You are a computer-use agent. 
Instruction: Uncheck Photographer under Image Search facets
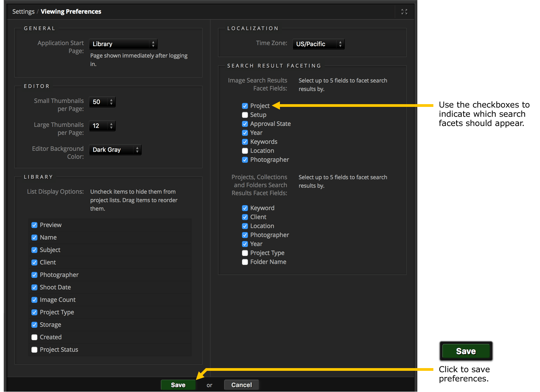[245, 159]
